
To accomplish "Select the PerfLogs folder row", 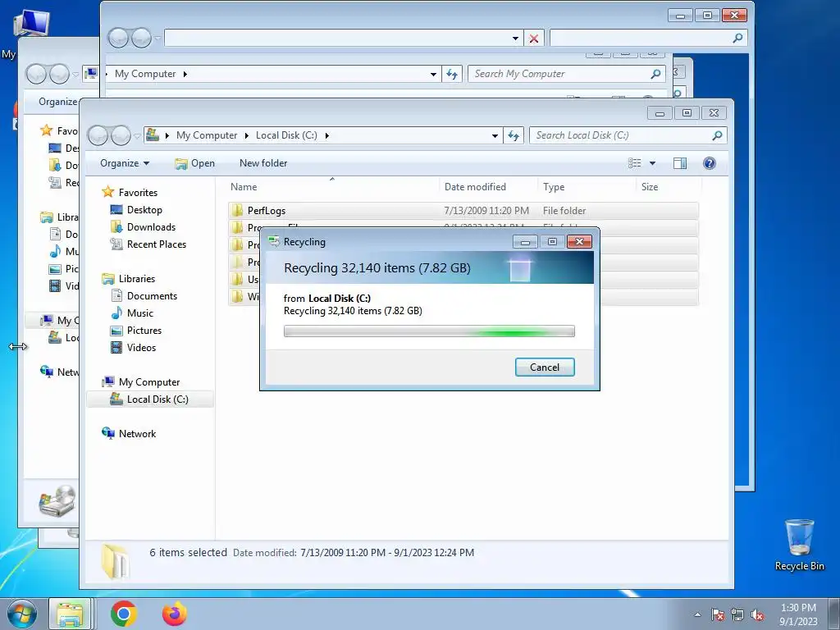I will click(x=463, y=211).
